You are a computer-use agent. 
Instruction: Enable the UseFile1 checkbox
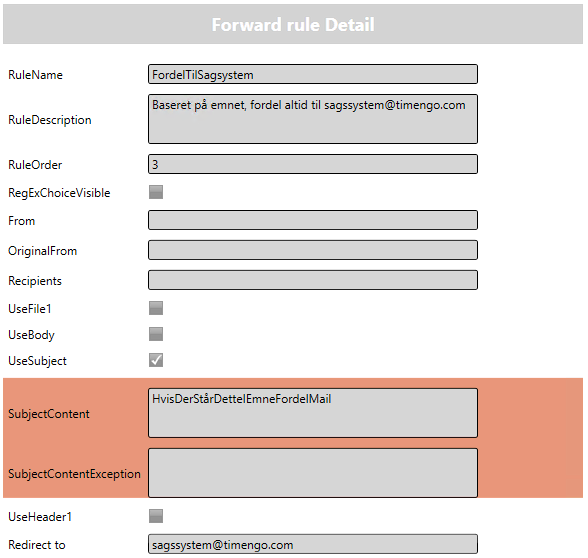[156, 308]
